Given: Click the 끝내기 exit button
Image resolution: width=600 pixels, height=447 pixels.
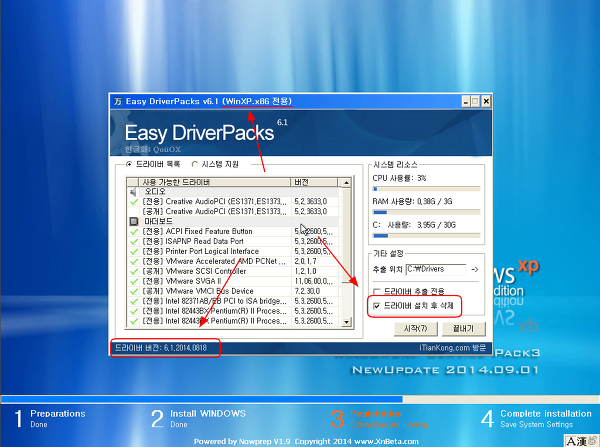Looking at the screenshot, I should pos(463,329).
